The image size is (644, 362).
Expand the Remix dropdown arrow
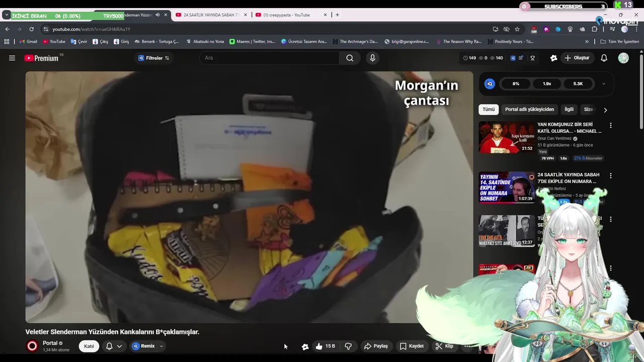click(162, 346)
